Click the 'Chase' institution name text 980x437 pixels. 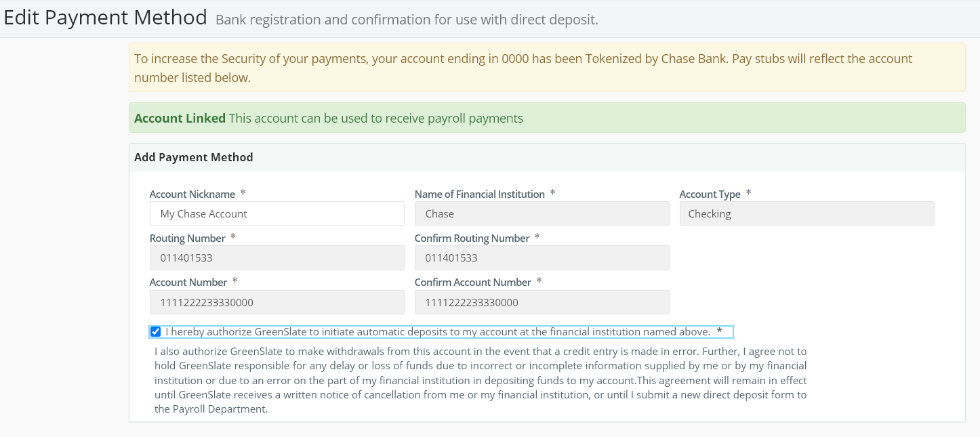[x=441, y=213]
